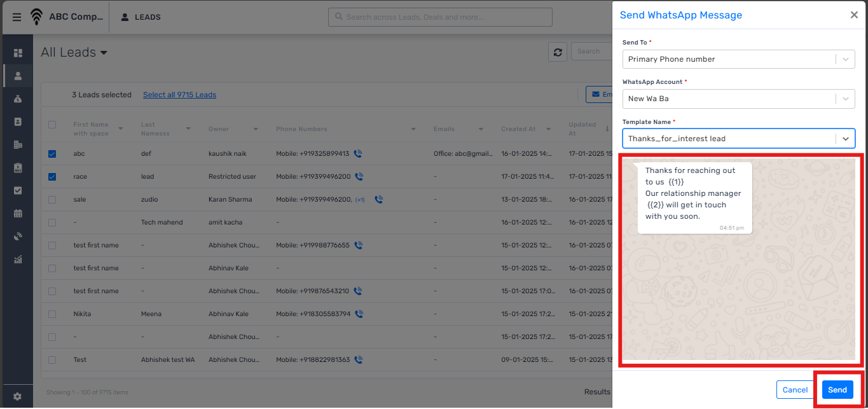Click call icon for +918305583794
Viewport: 868px width, 409px height.
tap(359, 314)
